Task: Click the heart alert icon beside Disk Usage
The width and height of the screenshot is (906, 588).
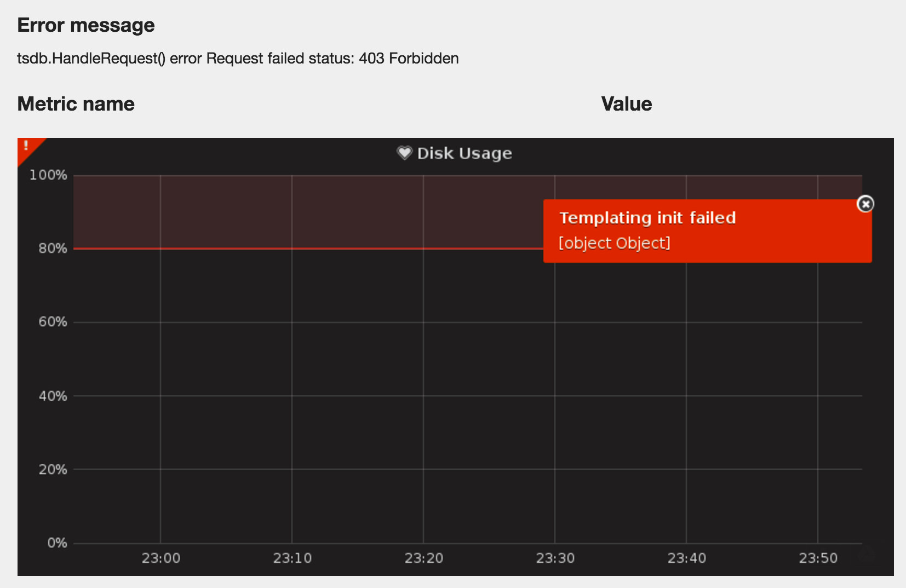Action: tap(404, 153)
